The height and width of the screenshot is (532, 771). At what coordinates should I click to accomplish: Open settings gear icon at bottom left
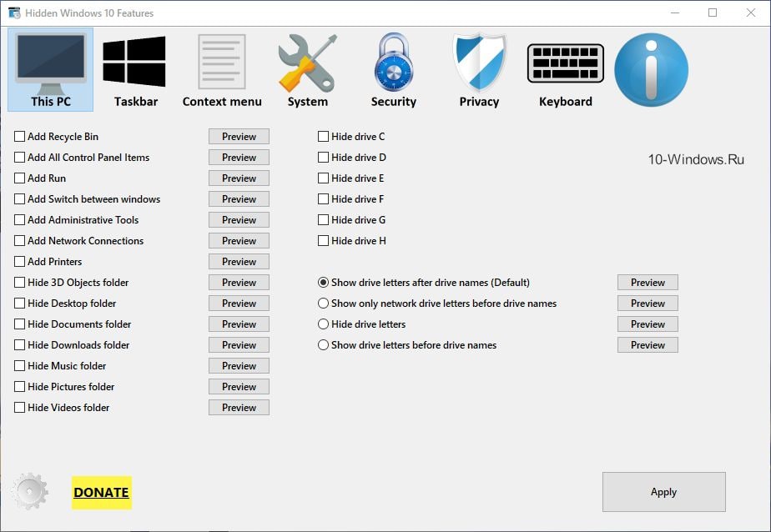click(31, 491)
